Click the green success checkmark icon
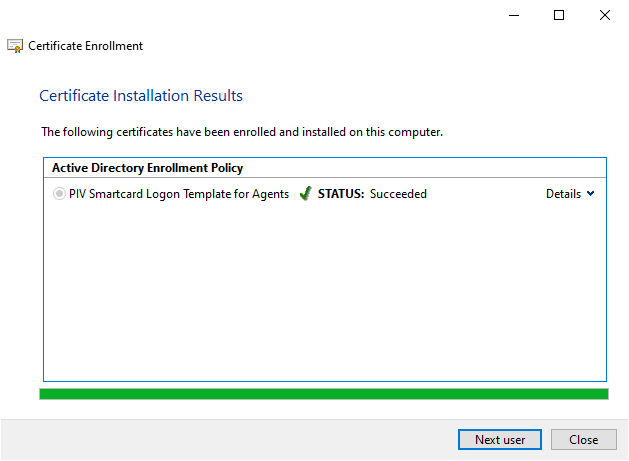The image size is (629, 461). pos(305,194)
